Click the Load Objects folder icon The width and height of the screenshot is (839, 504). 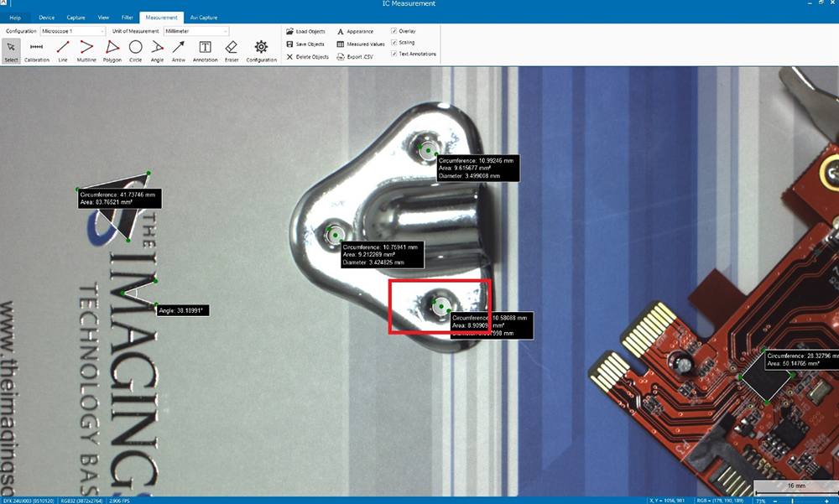289,32
